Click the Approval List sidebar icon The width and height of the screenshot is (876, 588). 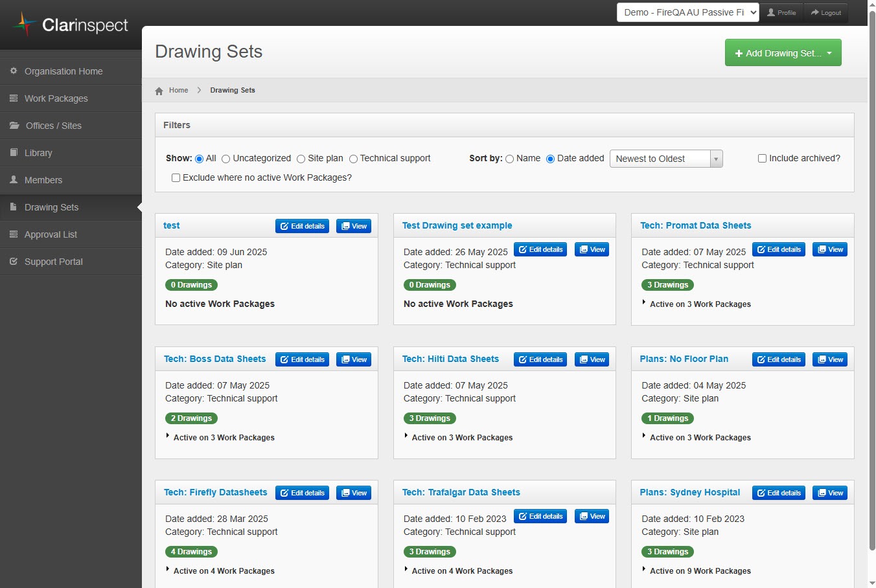[x=14, y=234]
